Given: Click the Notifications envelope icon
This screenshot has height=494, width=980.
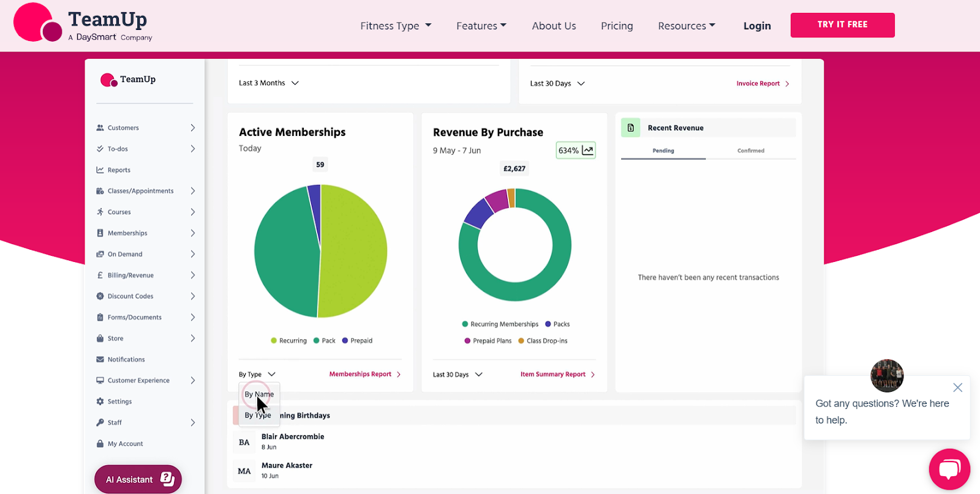Looking at the screenshot, I should point(100,359).
